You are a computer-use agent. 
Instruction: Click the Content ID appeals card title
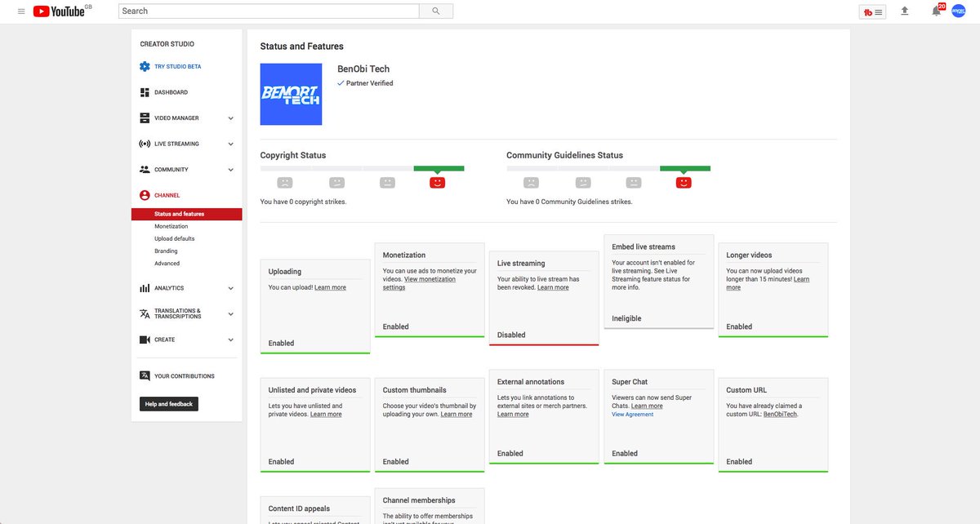300,508
